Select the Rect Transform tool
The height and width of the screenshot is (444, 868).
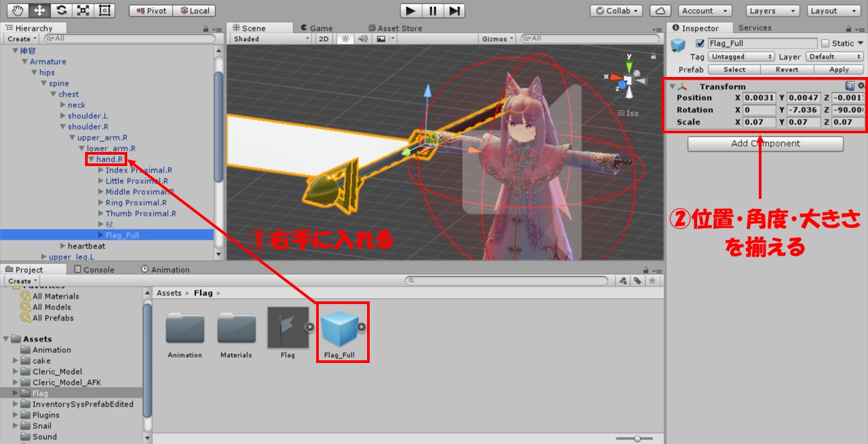[x=104, y=11]
